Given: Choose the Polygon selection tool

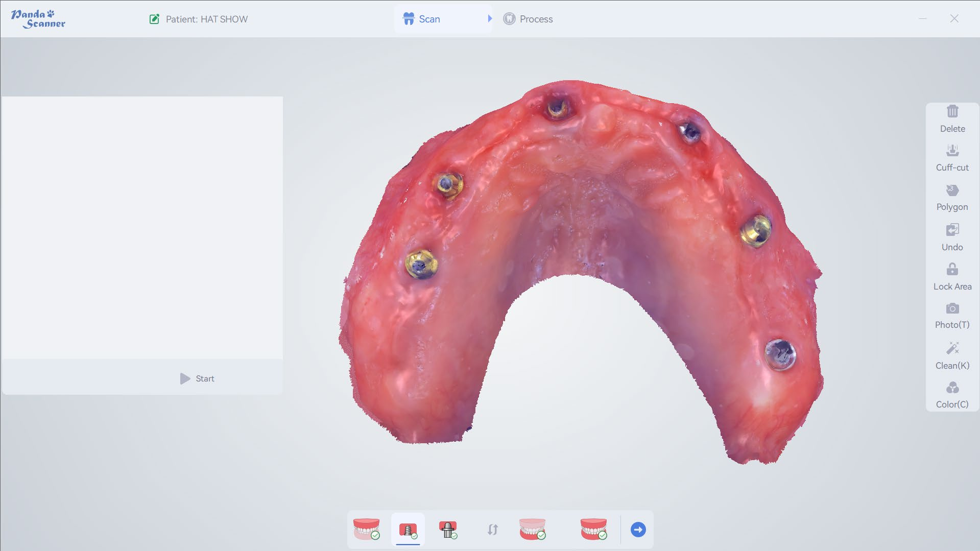Looking at the screenshot, I should point(952,198).
